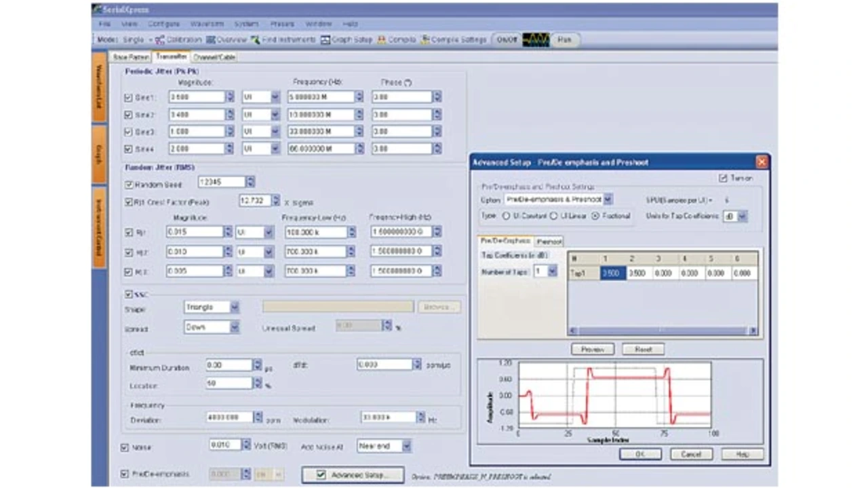This screenshot has width=868, height=488.
Task: Click the Help button in the dialog
Action: 742,454
